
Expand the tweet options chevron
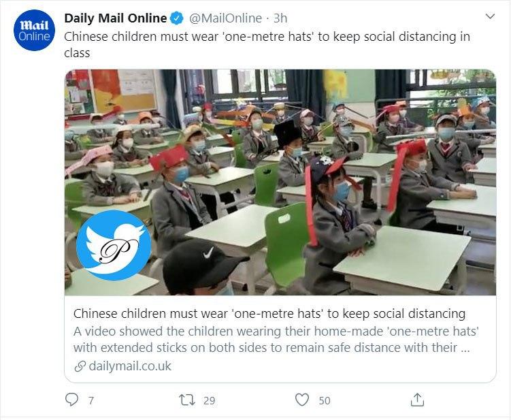tap(490, 16)
